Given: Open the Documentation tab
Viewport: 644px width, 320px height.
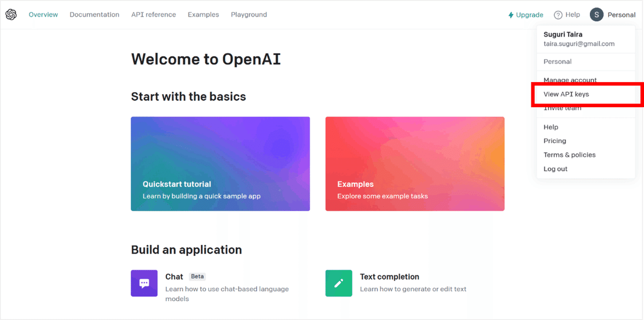Looking at the screenshot, I should 94,14.
